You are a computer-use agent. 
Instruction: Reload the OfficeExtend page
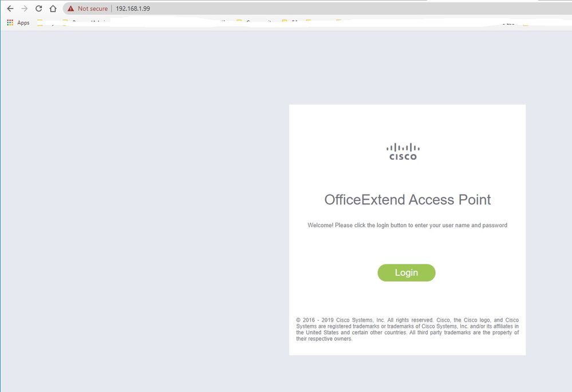tap(39, 9)
